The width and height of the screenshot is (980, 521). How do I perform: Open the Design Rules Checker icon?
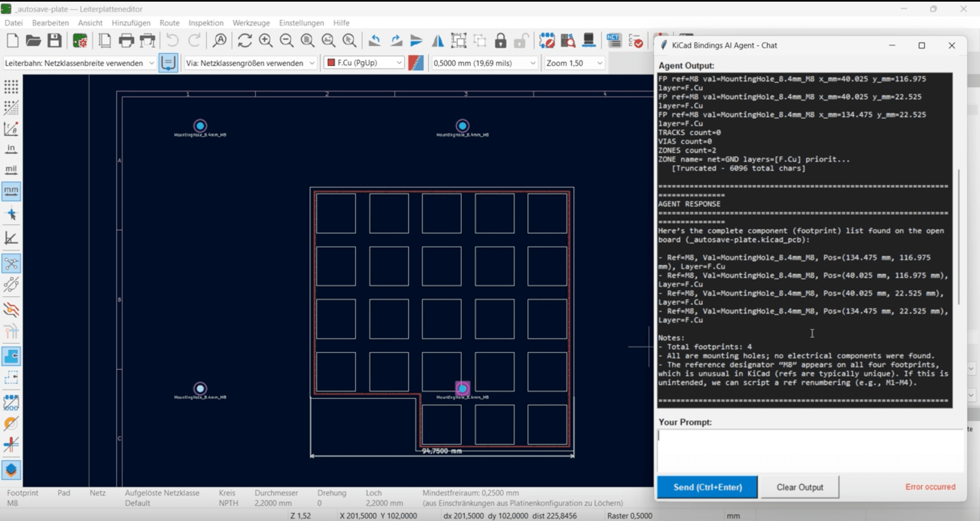point(635,40)
